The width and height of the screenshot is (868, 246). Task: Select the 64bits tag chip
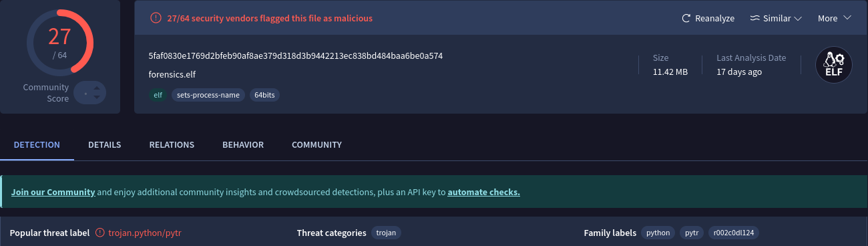tap(264, 95)
